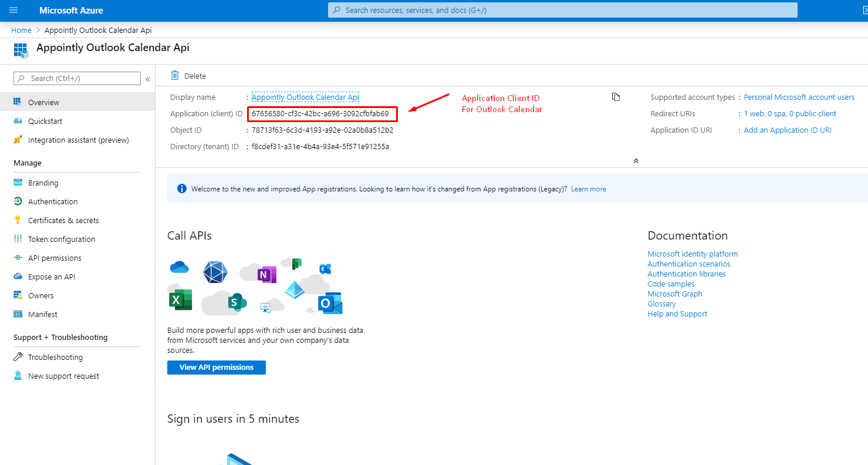Open Code samples documentation link
868x465 pixels.
click(x=671, y=284)
